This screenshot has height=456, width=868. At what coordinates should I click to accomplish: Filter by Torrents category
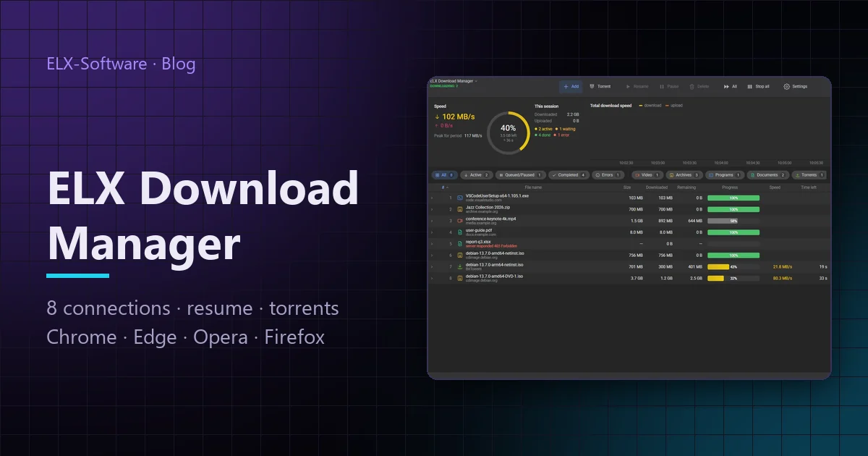[x=808, y=175]
